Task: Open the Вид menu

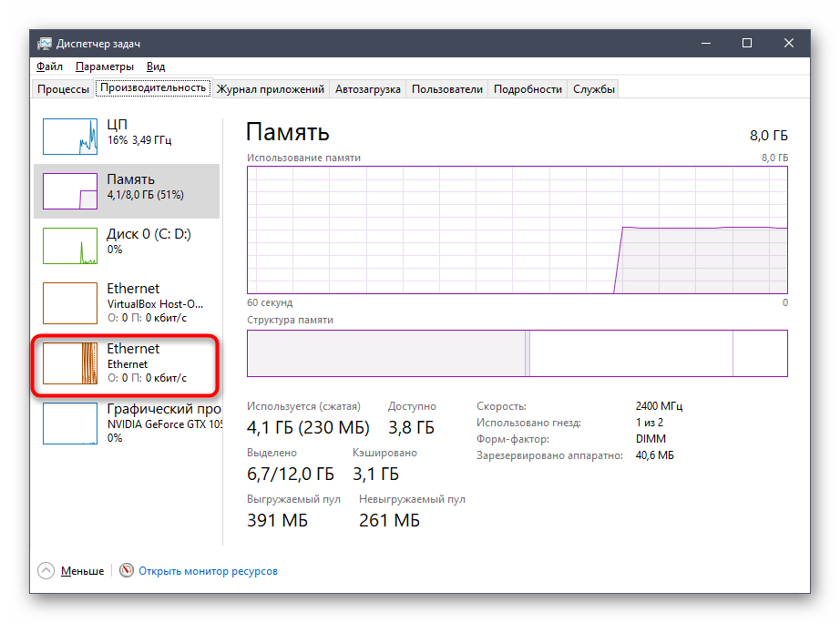Action: [x=156, y=66]
